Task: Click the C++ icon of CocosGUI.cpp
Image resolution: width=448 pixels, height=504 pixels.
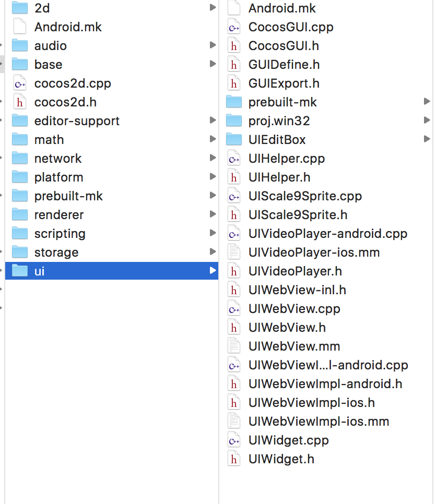Action: click(234, 27)
